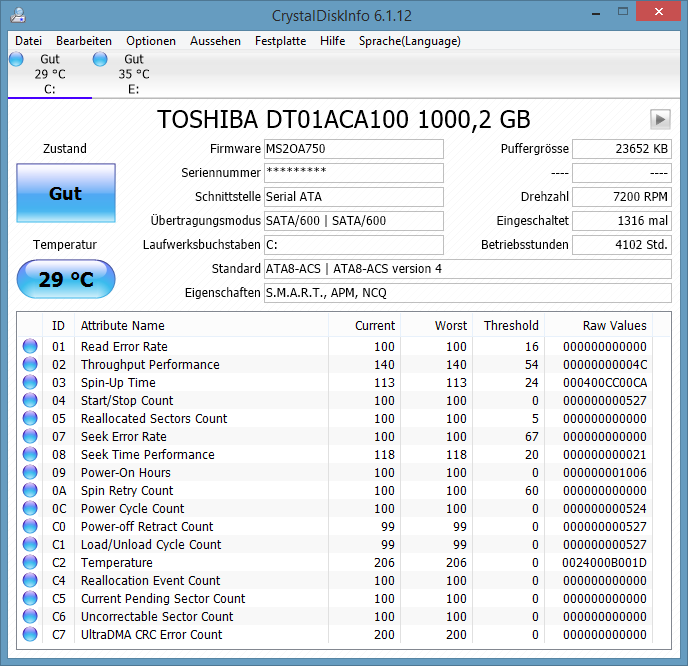Click the Current column header

pos(365,326)
